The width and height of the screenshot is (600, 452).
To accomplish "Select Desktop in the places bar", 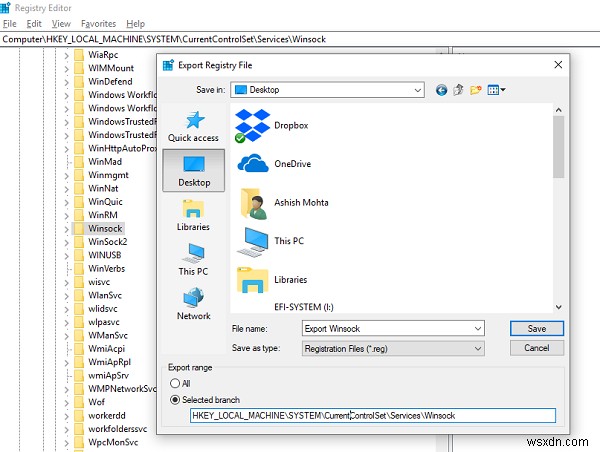I will 194,171.
